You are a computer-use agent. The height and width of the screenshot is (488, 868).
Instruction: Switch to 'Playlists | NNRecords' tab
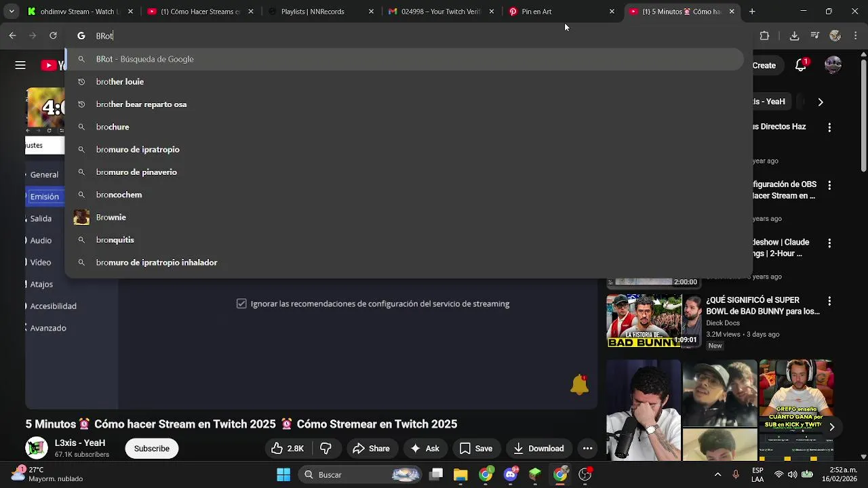click(x=319, y=12)
